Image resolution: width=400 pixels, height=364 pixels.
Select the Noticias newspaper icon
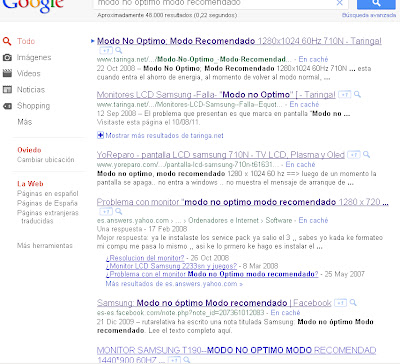pos(7,89)
